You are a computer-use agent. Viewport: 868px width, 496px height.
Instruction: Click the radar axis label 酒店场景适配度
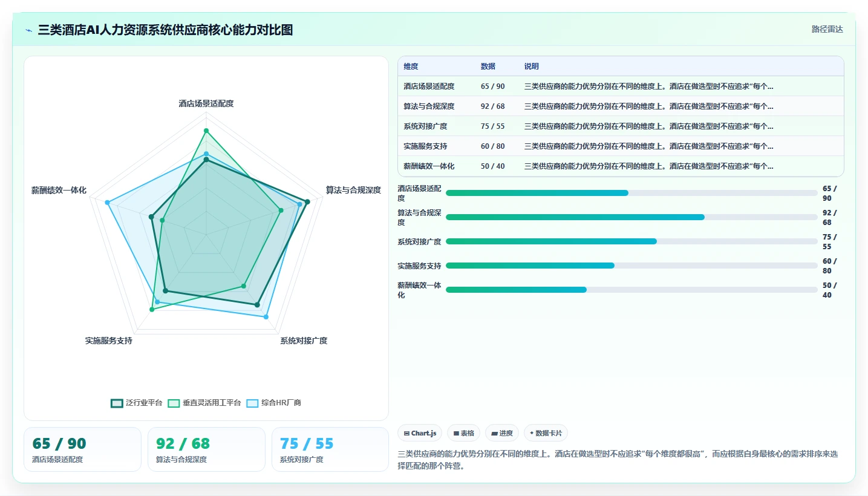206,104
